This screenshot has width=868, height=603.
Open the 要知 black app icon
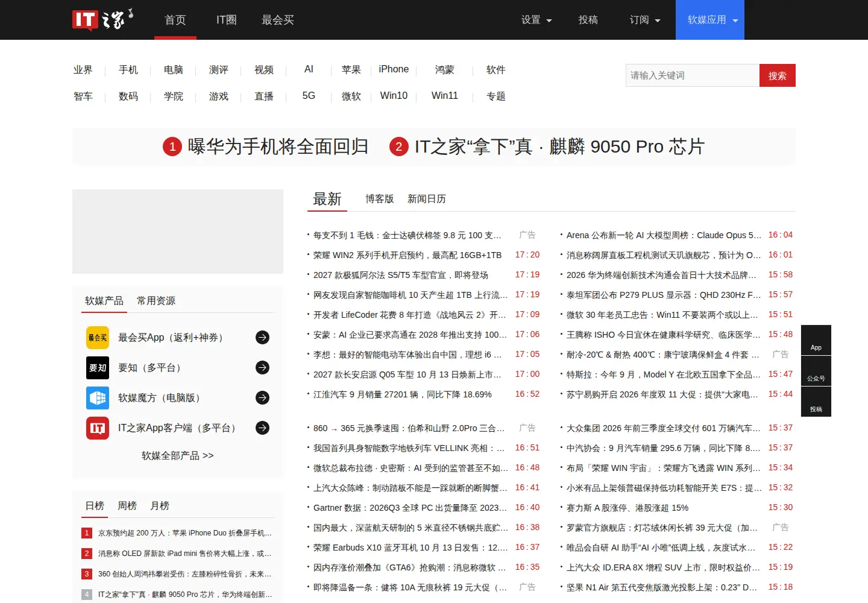(98, 368)
